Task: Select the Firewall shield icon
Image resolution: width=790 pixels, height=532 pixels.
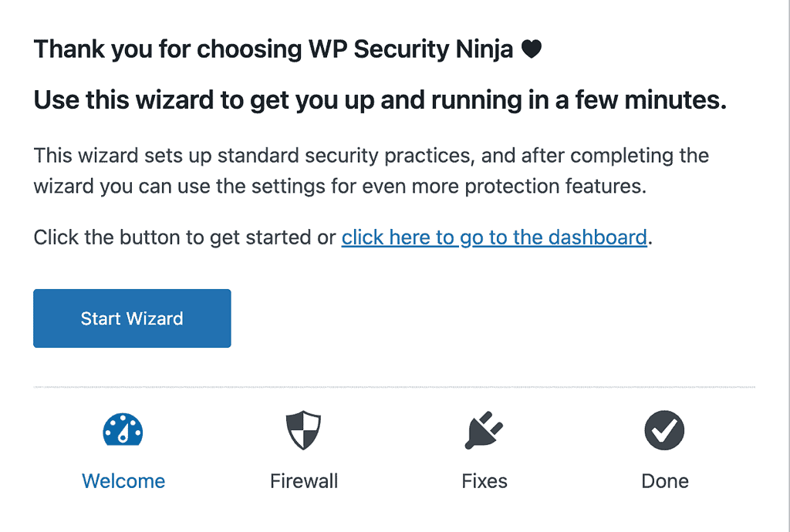Action: pyautogui.click(x=303, y=429)
